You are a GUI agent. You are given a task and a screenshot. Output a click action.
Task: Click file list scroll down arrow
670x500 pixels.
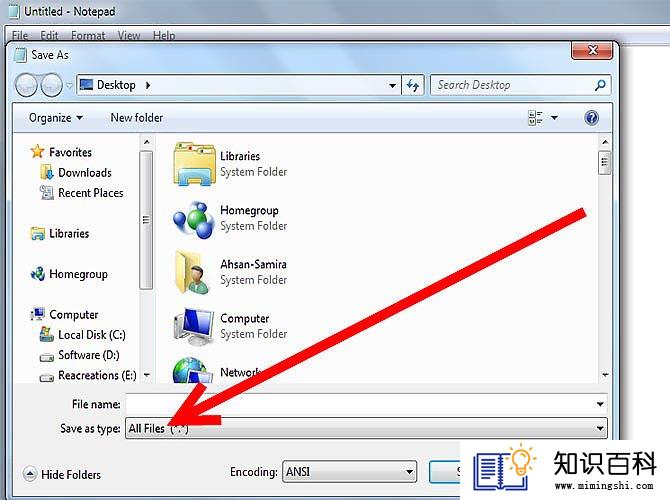click(x=605, y=375)
